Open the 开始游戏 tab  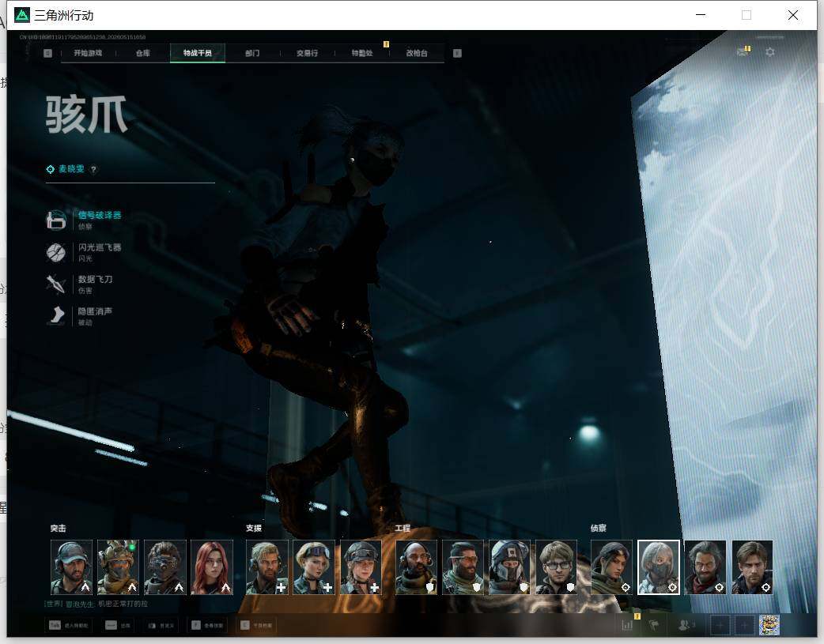[88, 53]
